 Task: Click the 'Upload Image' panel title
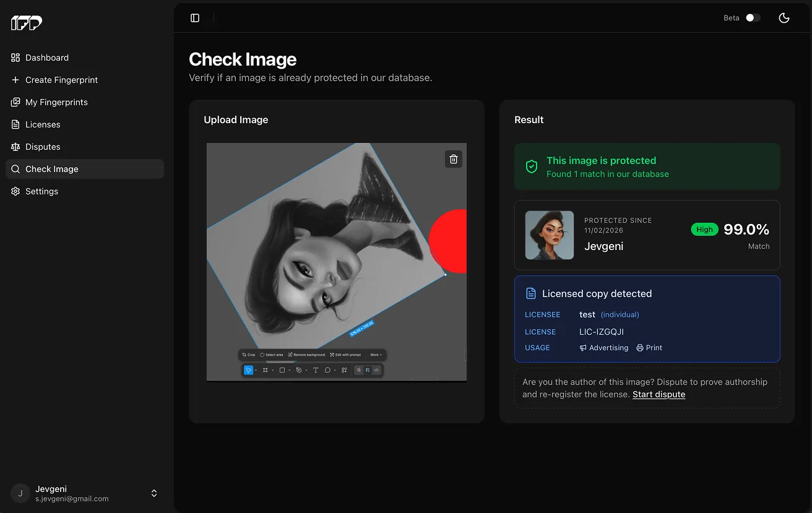236,119
